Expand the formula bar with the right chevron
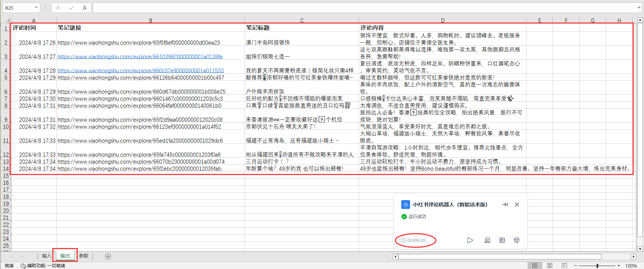 pyautogui.click(x=639, y=7)
